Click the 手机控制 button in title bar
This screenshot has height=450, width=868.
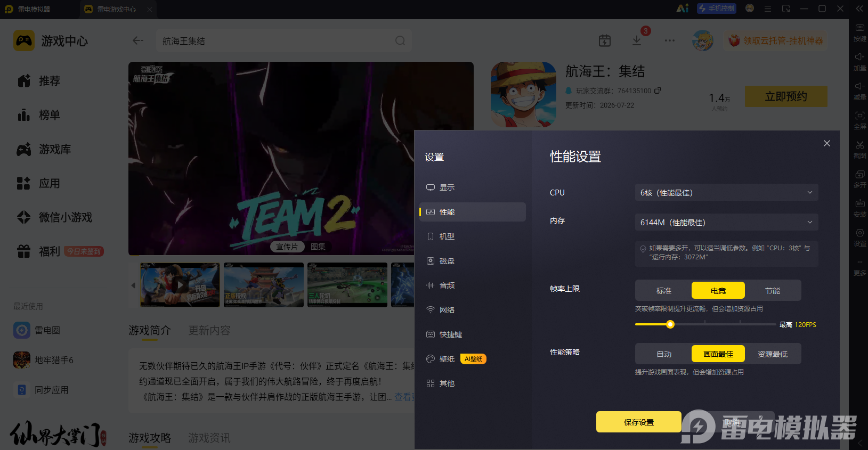(717, 9)
